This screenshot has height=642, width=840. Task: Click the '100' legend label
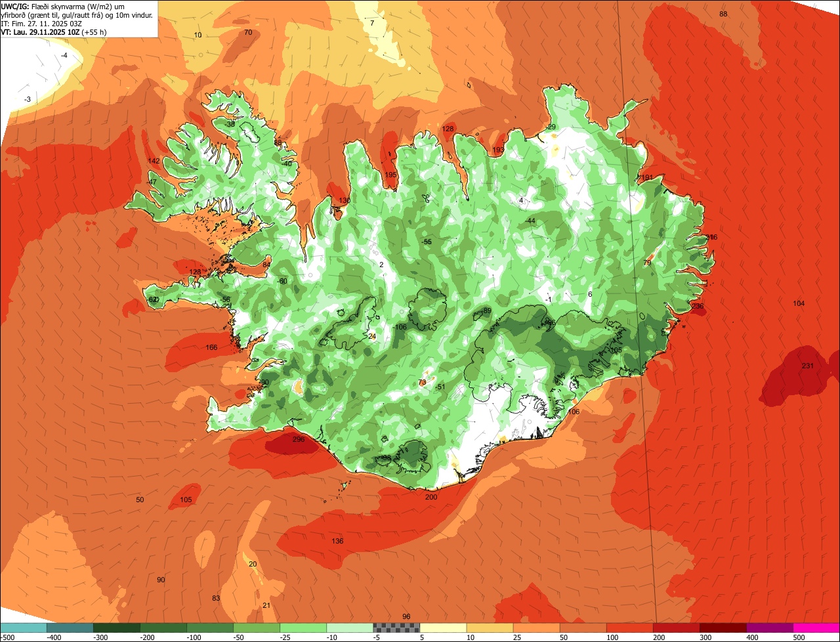click(613, 637)
